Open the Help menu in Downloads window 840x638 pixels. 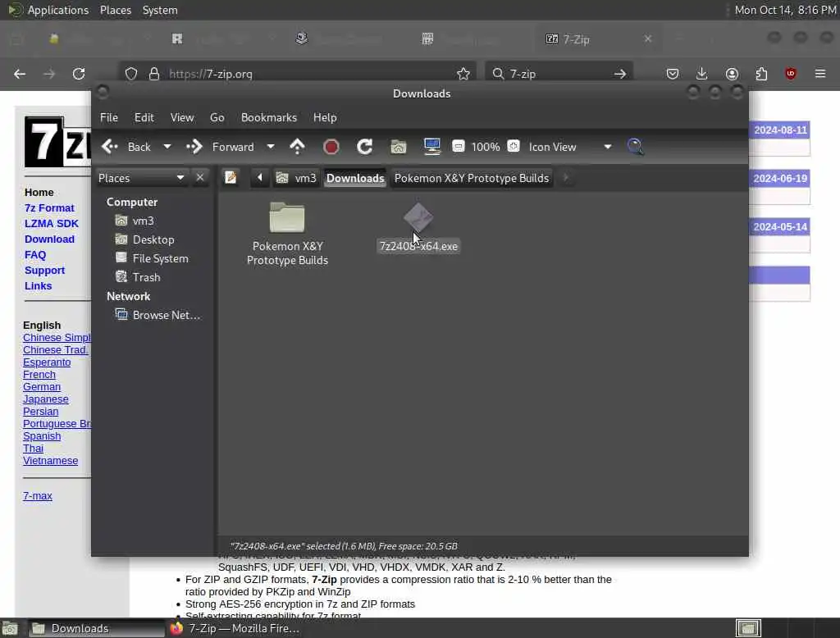[325, 117]
